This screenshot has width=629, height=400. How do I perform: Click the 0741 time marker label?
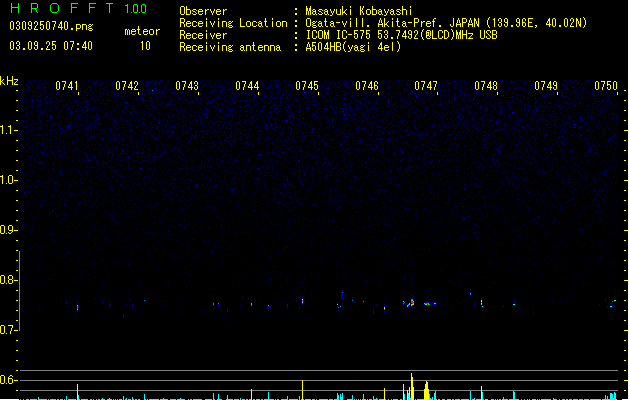67,86
